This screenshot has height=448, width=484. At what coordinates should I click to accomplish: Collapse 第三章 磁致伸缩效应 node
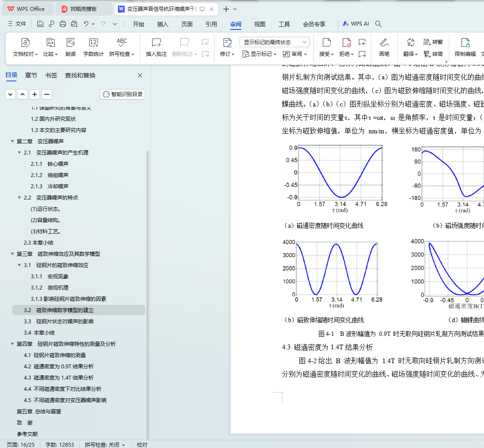click(x=12, y=254)
